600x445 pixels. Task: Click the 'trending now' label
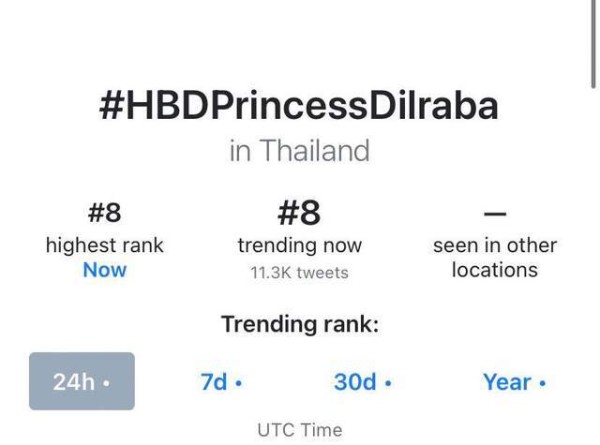tap(299, 245)
